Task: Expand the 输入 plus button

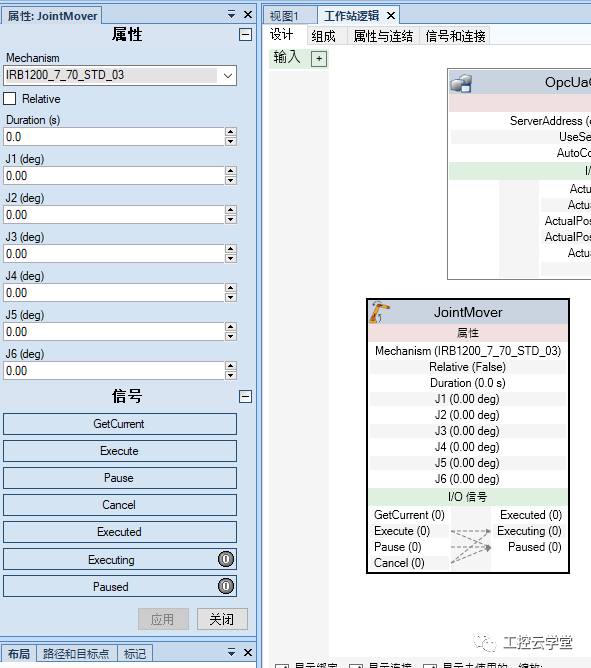Action: click(319, 59)
